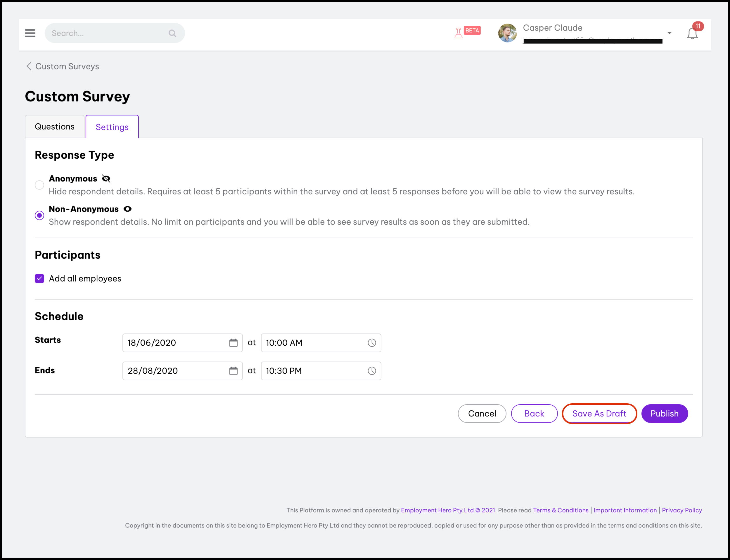
Task: Open the Starts date calendar icon
Action: [x=233, y=343]
